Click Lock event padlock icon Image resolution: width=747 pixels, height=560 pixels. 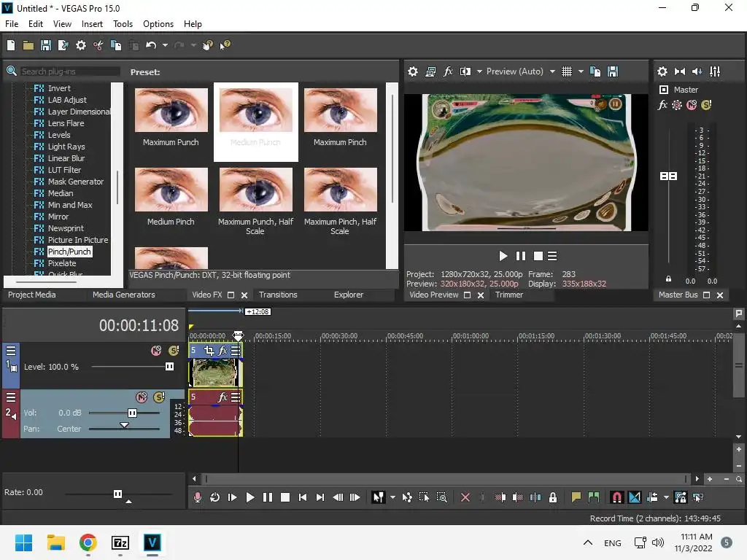point(553,497)
